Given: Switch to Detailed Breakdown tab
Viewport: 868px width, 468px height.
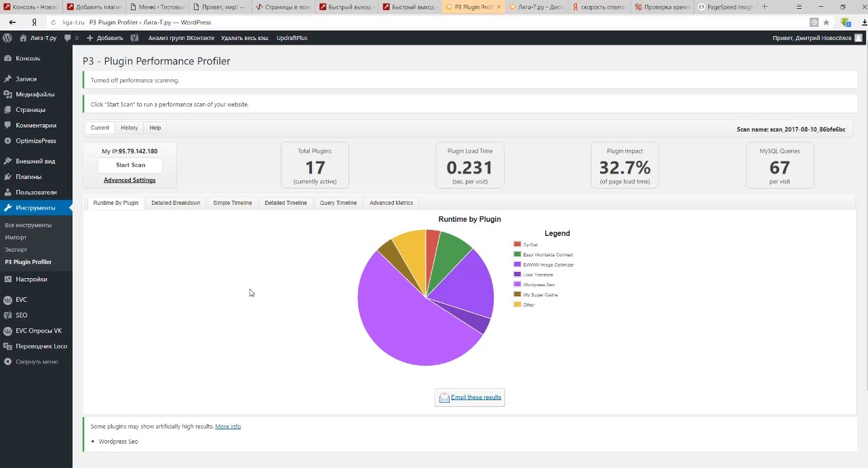Looking at the screenshot, I should 176,203.
